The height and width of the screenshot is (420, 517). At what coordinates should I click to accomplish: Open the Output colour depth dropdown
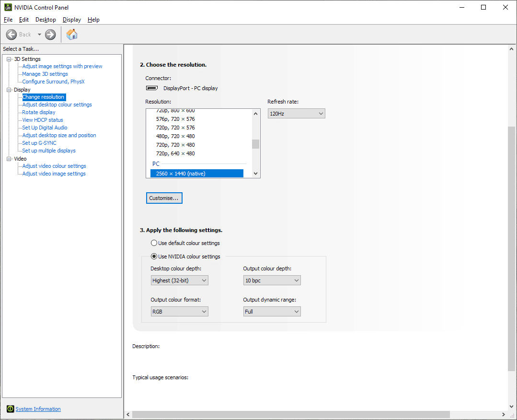pos(272,280)
